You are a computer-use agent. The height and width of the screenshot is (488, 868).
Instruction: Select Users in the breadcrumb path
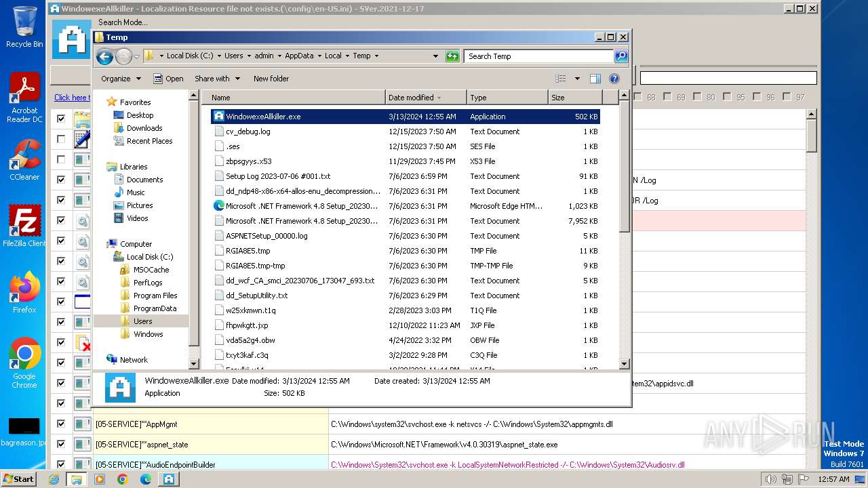click(233, 56)
